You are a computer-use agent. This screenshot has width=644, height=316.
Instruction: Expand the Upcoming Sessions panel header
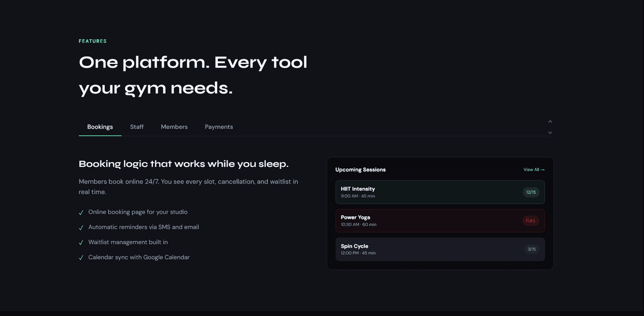pos(360,170)
